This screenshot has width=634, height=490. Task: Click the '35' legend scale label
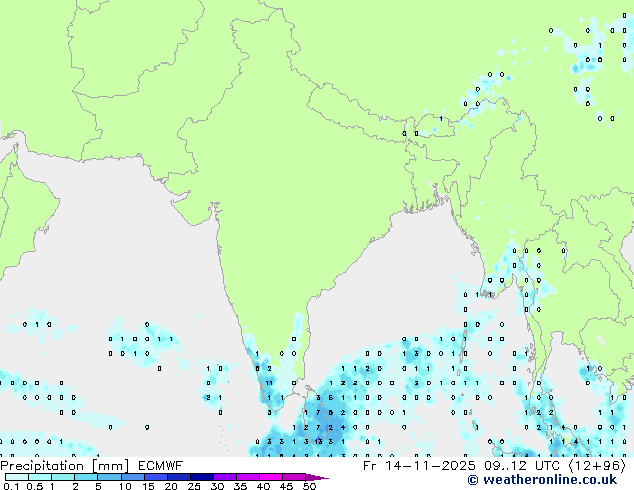pyautogui.click(x=240, y=486)
